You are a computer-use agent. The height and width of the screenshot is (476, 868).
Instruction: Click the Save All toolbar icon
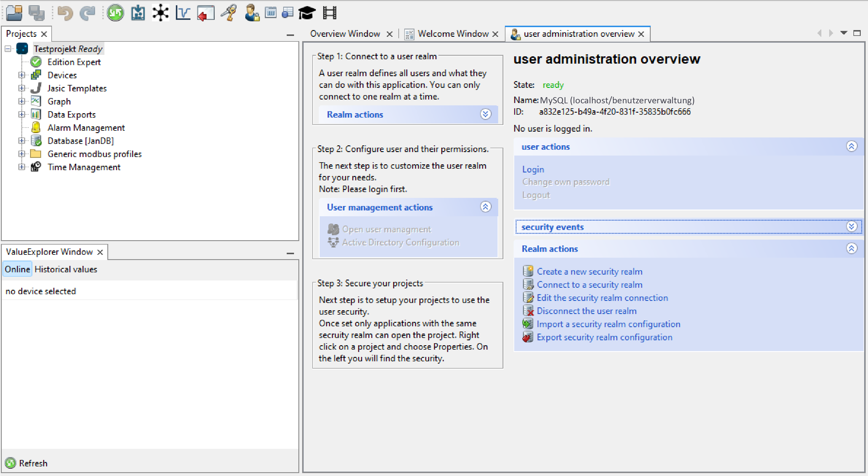click(x=36, y=13)
